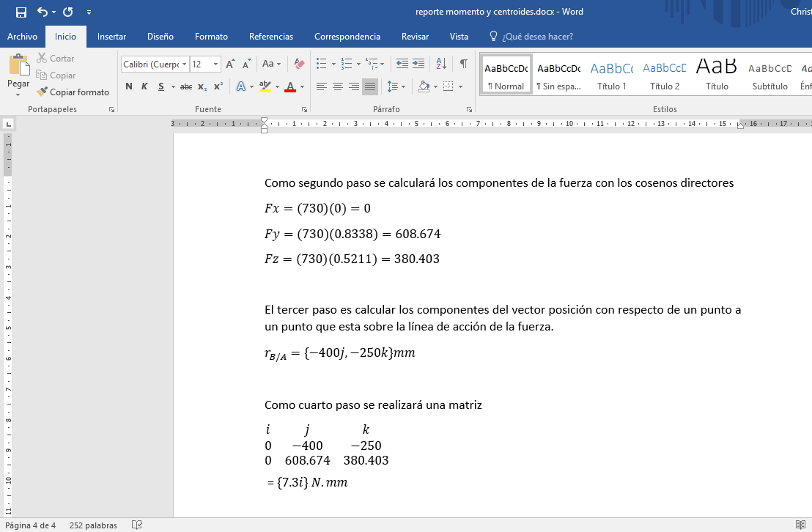Viewport: 812px width, 532px height.
Task: Click the ¿Qué desea hacer? search field
Action: pyautogui.click(x=536, y=37)
